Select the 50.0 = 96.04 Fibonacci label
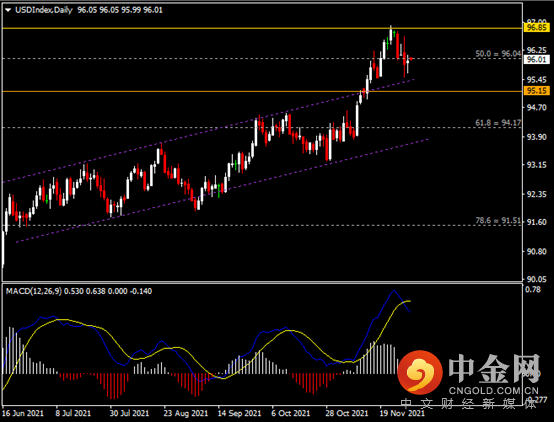The width and height of the screenshot is (554, 422). [498, 54]
